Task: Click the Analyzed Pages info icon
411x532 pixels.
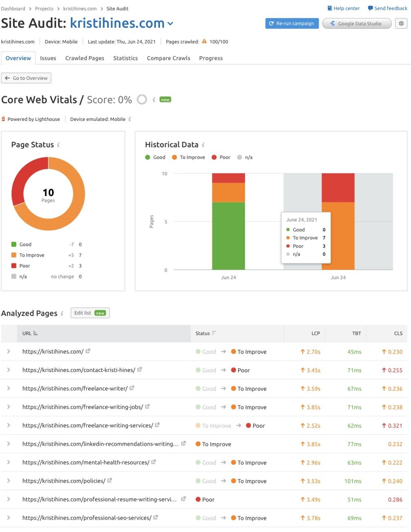Action: click(62, 313)
